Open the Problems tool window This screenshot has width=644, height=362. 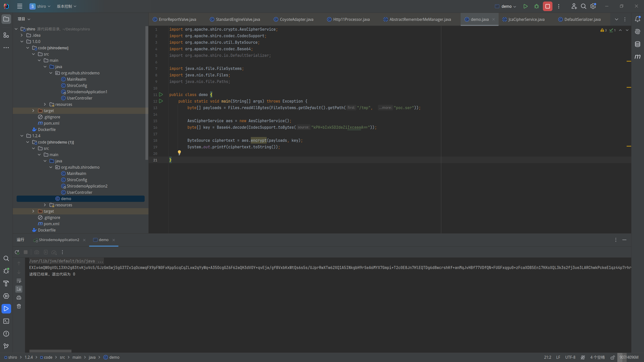(6, 334)
